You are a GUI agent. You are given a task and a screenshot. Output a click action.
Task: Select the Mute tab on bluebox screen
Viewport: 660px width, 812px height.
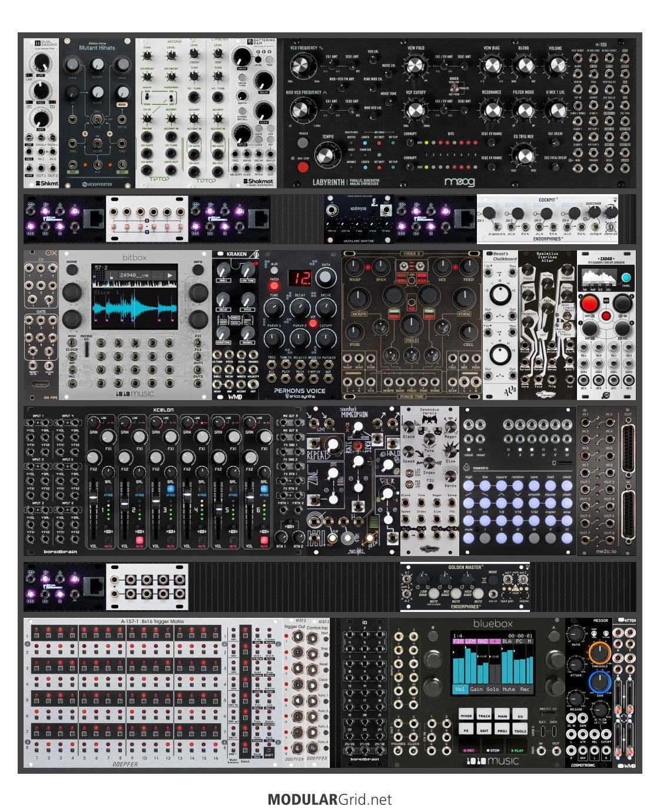[x=509, y=689]
